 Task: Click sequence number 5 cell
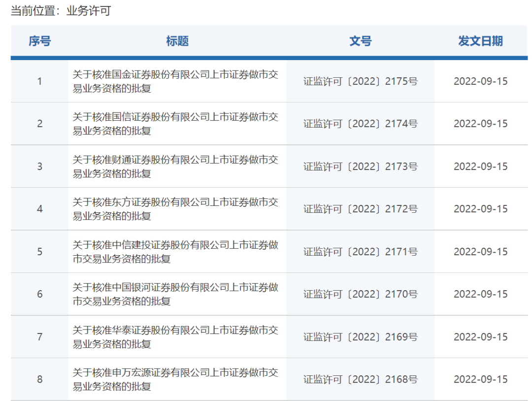coord(40,252)
